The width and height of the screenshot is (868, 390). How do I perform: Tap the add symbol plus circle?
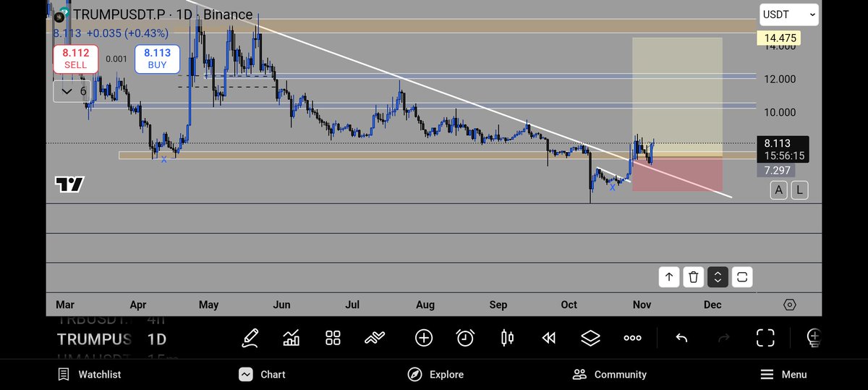[424, 337]
